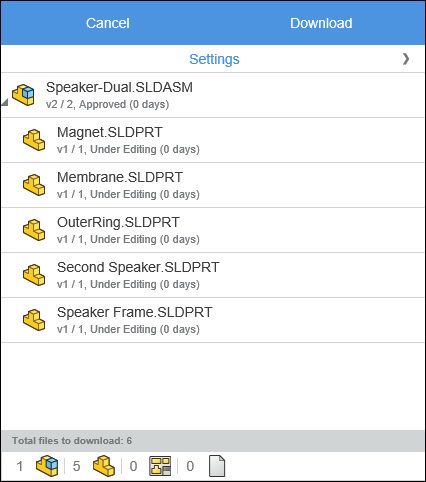Viewport: 426px width, 482px height.
Task: Click the assembly count icon in footer
Action: 47,466
